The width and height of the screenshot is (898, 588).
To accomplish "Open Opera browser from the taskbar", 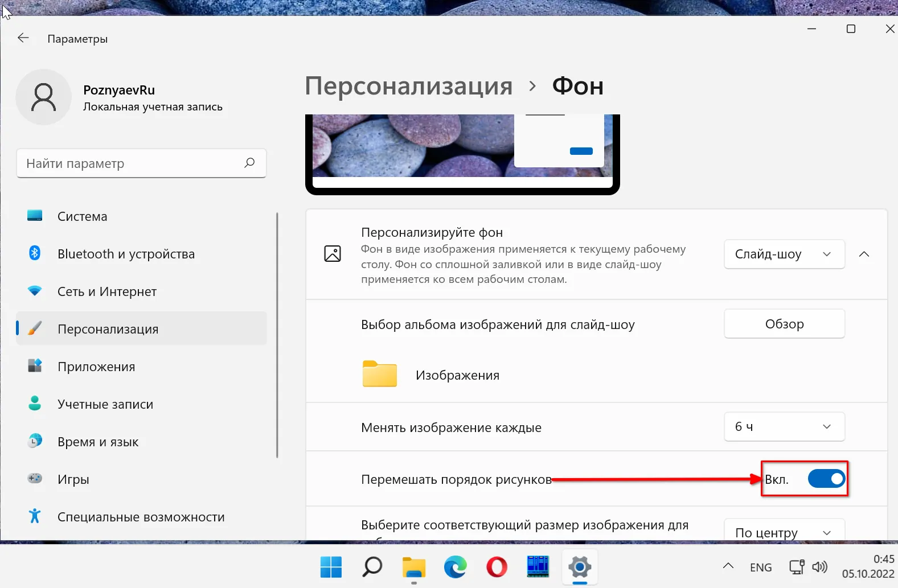I will tap(497, 567).
